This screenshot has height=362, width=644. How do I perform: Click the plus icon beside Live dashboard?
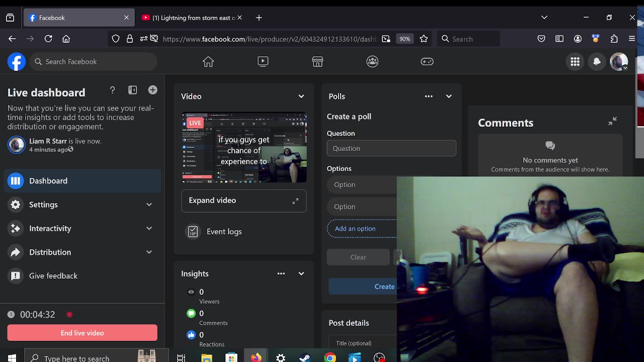click(153, 90)
